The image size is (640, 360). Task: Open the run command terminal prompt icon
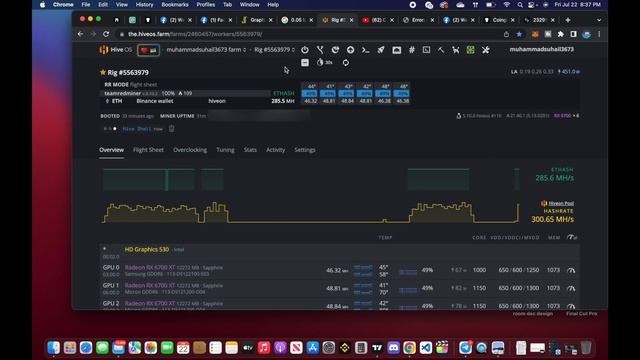365,50
